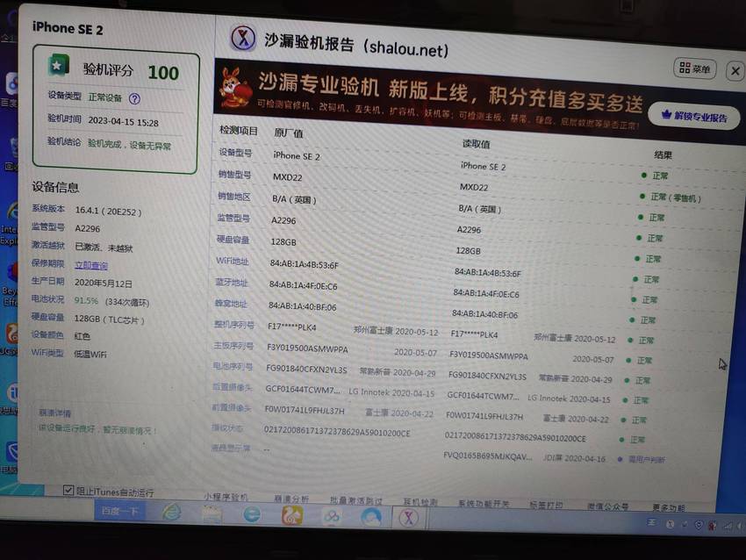Click the 验机评分 score value 100
The height and width of the screenshot is (560, 746).
tap(163, 73)
